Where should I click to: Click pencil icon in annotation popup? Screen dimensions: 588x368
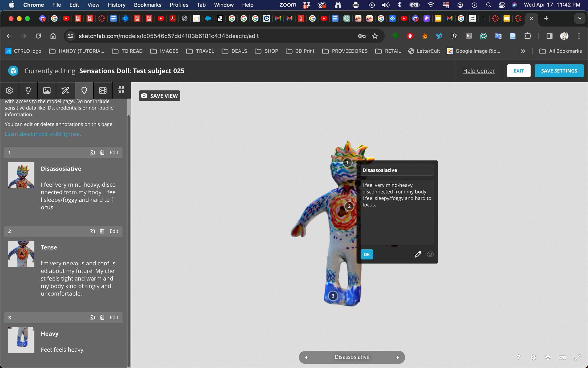[x=418, y=254]
